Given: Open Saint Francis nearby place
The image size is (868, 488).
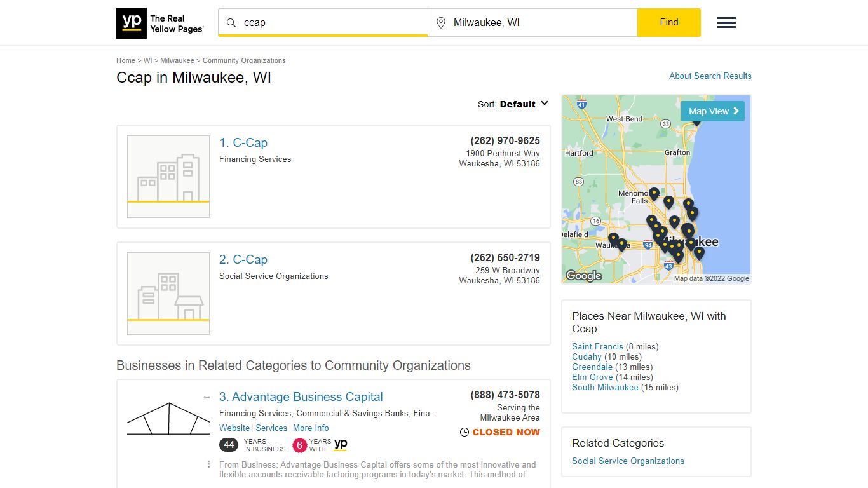Looking at the screenshot, I should pyautogui.click(x=597, y=346).
